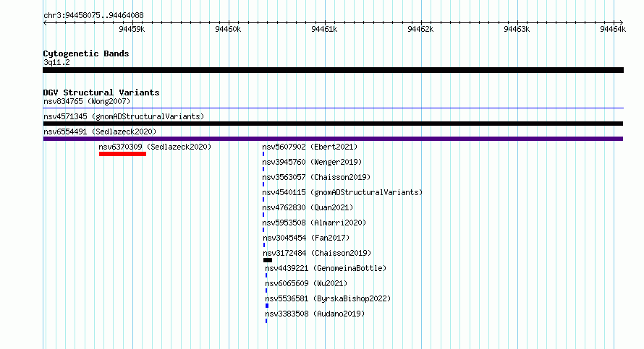This screenshot has width=644, height=349.
Task: Click the blue nsv5536581 variant marker
Action: pos(267,306)
